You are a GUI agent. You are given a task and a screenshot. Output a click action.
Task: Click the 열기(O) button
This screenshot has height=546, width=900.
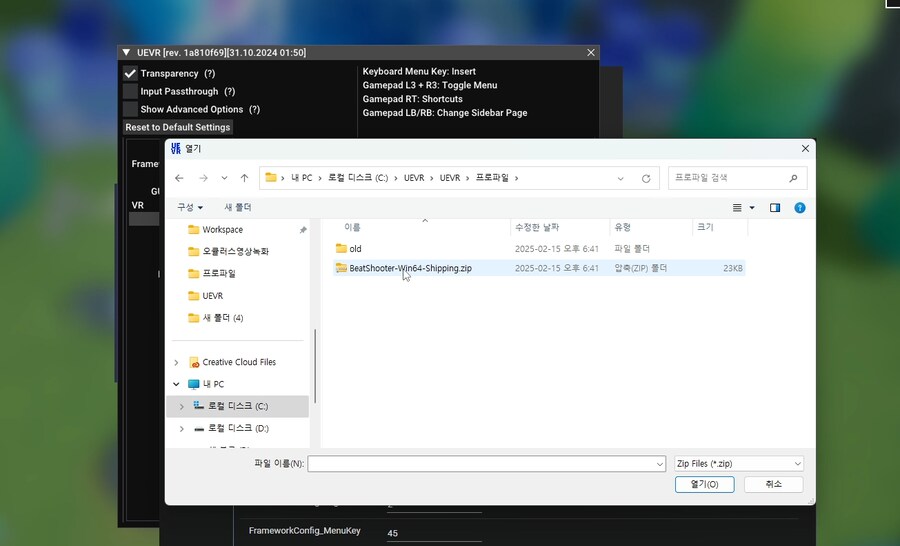704,485
